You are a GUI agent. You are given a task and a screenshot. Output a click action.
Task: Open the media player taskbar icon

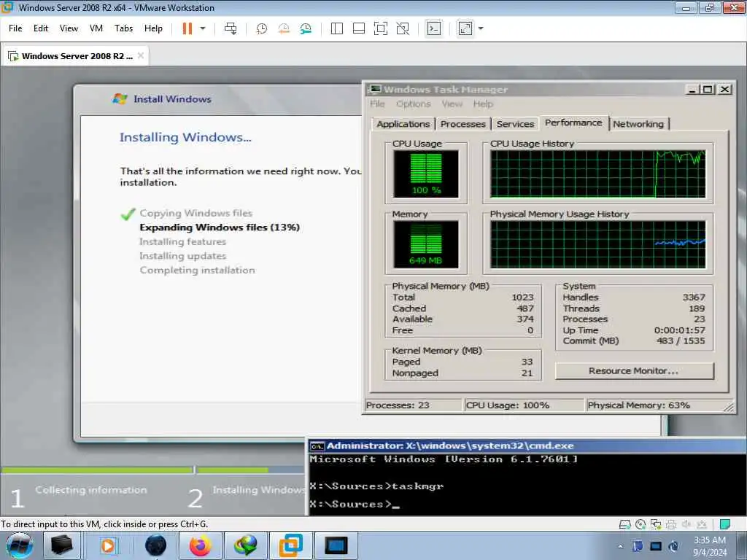[108, 545]
